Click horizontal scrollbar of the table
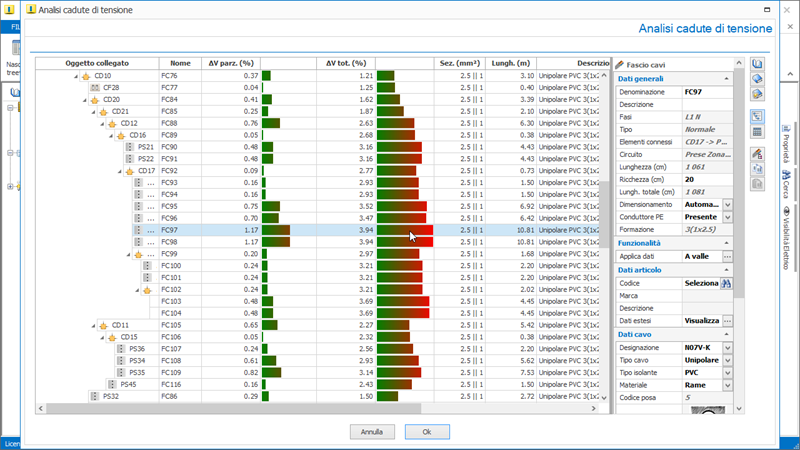800x450 pixels. pyautogui.click(x=233, y=408)
